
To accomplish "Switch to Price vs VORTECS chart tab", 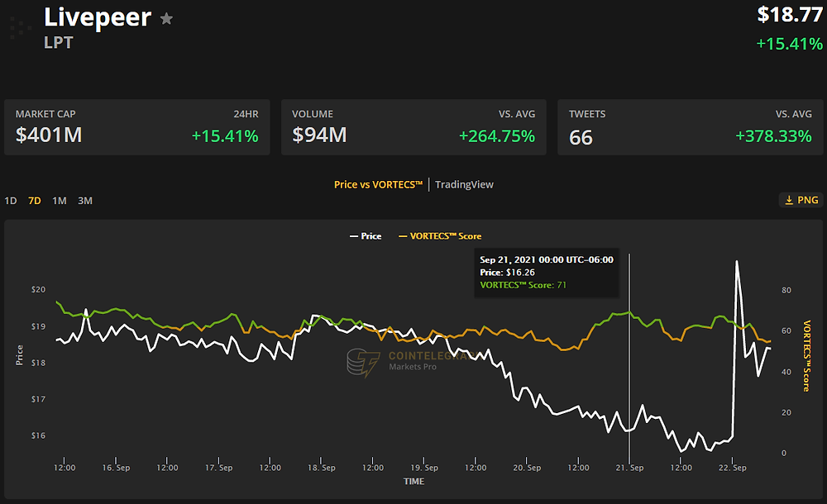I will (378, 184).
